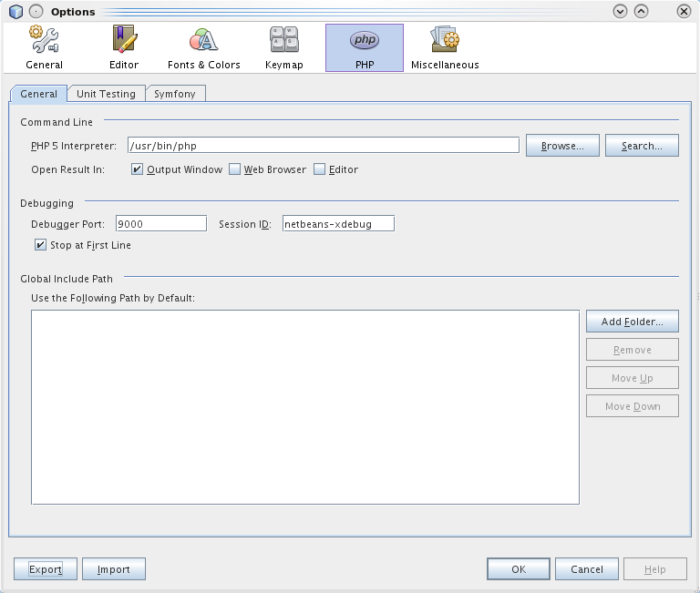The image size is (700, 593).
Task: Click Browse for PHP interpreter
Action: [562, 146]
